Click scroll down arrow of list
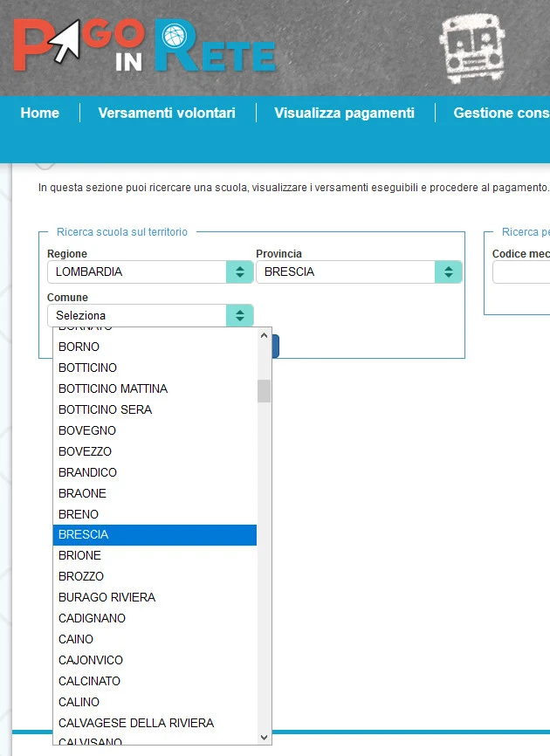This screenshot has width=550, height=756. tap(265, 737)
